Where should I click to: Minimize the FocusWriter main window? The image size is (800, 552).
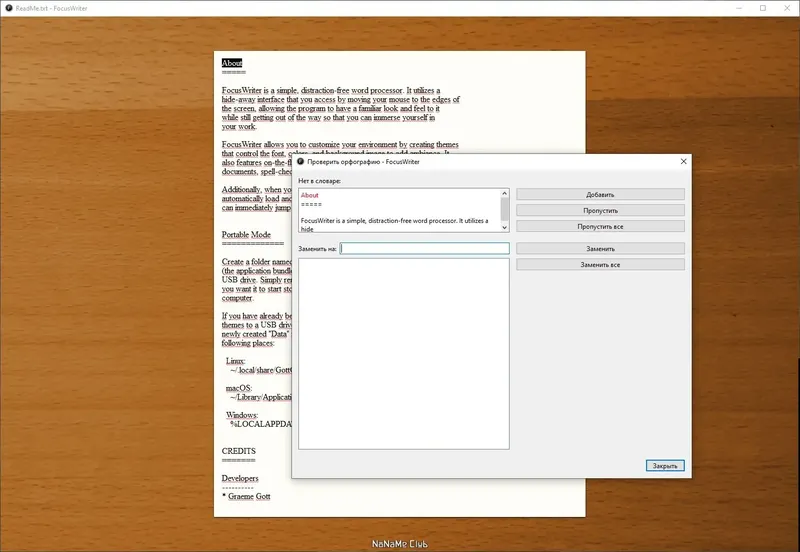click(739, 8)
